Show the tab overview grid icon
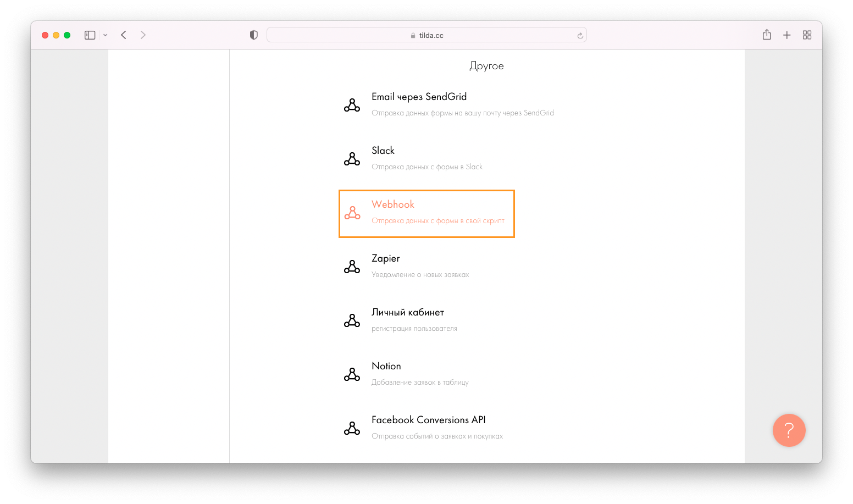Viewport: 853px width, 504px height. [x=807, y=35]
